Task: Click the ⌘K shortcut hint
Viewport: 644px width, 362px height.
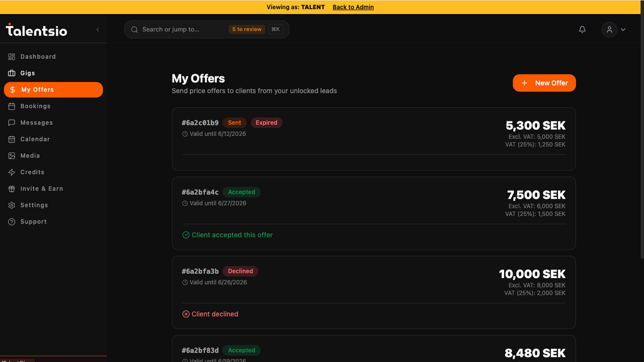Action: [275, 30]
